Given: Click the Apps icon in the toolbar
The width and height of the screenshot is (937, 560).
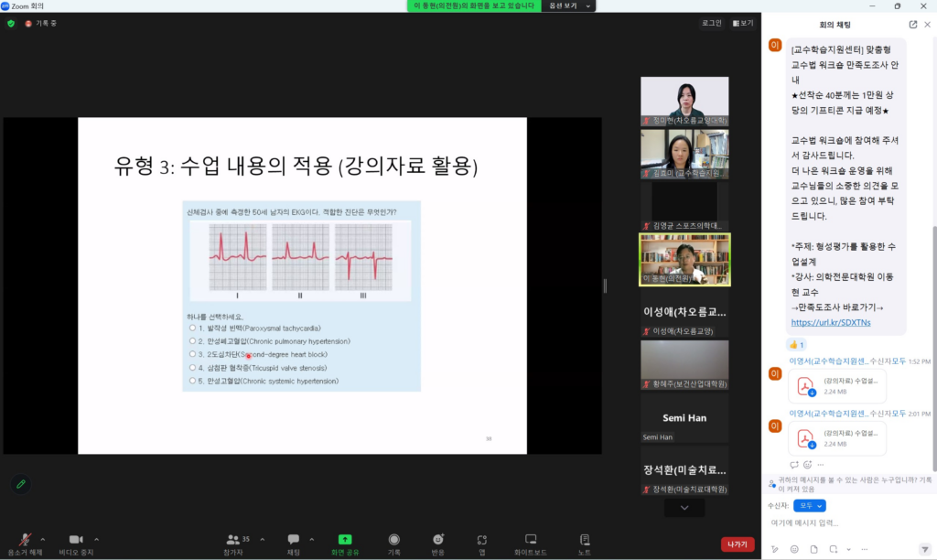Looking at the screenshot, I should pos(482,540).
